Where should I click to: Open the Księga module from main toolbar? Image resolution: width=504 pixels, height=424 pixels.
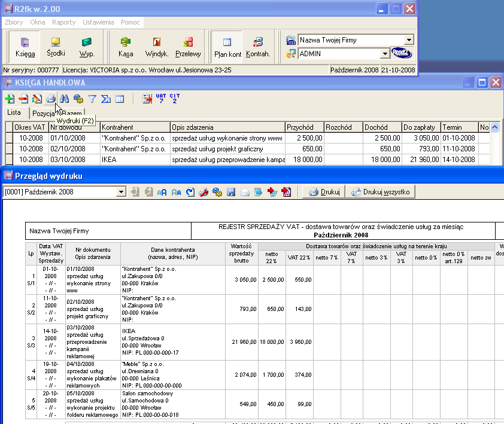(x=25, y=47)
